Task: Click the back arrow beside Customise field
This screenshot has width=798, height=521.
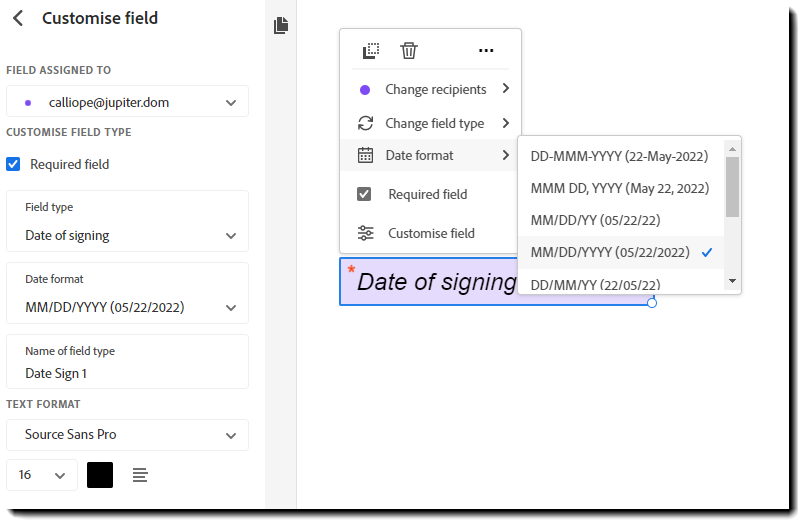Action: tap(18, 18)
